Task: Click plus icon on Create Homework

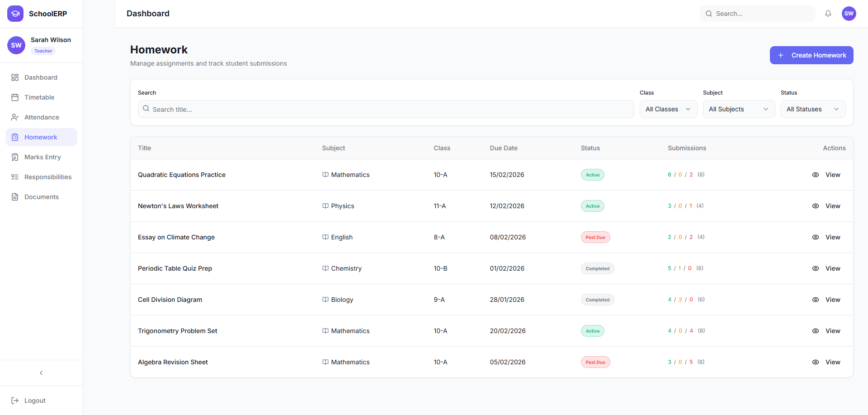Action: point(781,55)
